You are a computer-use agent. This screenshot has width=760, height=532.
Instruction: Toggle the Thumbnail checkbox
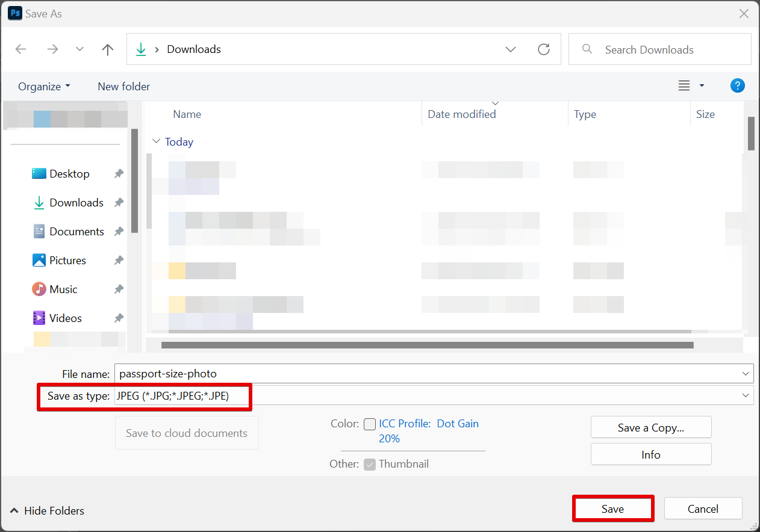click(x=370, y=464)
